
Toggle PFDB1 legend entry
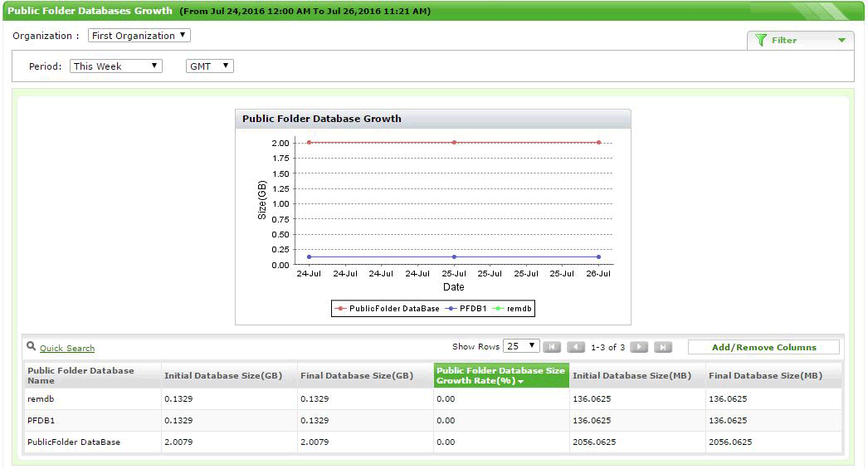pos(466,309)
